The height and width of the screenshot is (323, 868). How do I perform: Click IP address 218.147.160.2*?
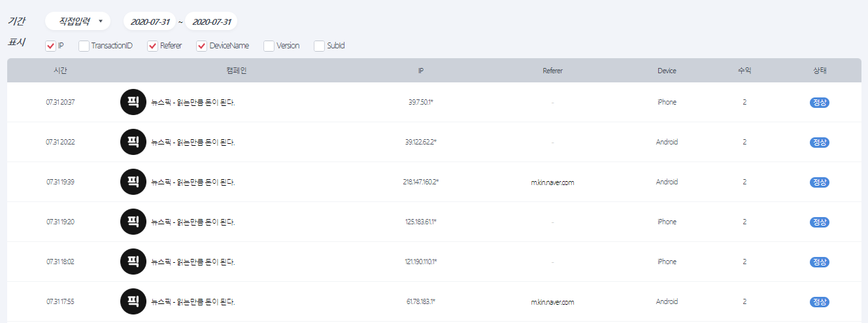(x=421, y=182)
